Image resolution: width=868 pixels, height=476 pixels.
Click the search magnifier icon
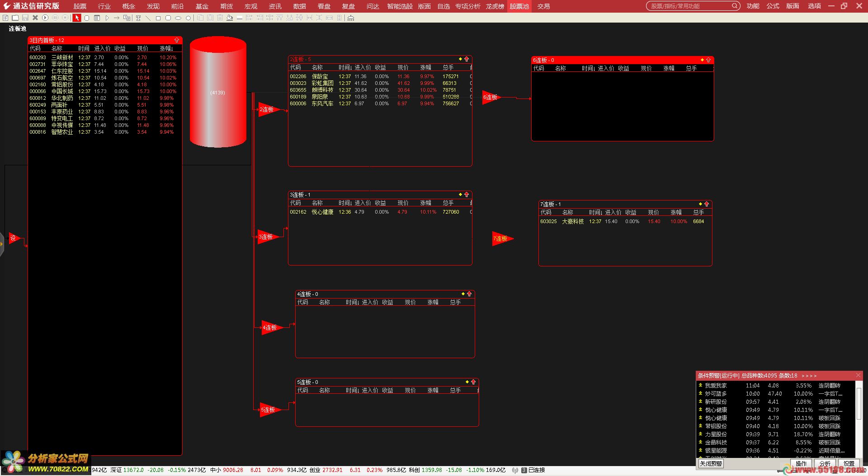[735, 6]
